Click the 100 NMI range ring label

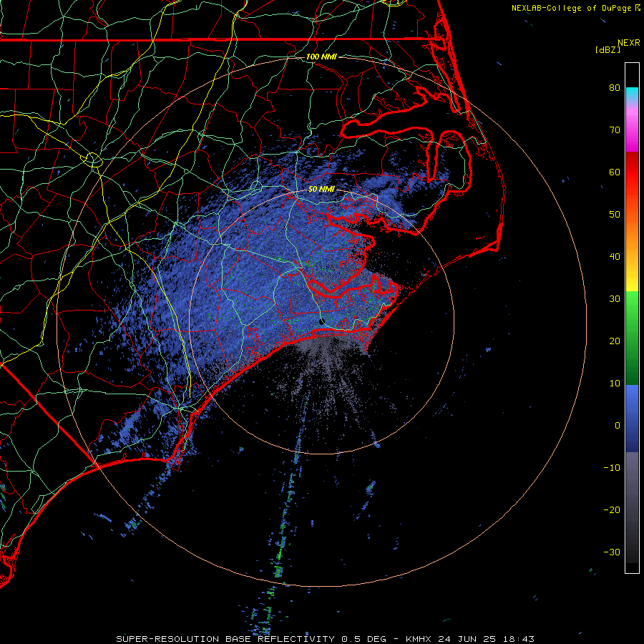point(321,57)
